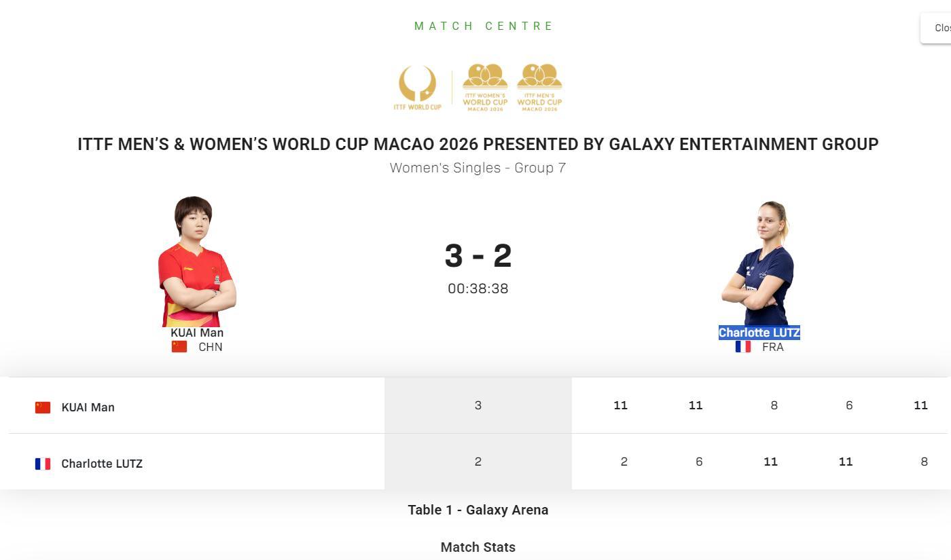Click the Table 1 - Galaxy Arena label
This screenshot has width=951, height=560.
(x=478, y=510)
